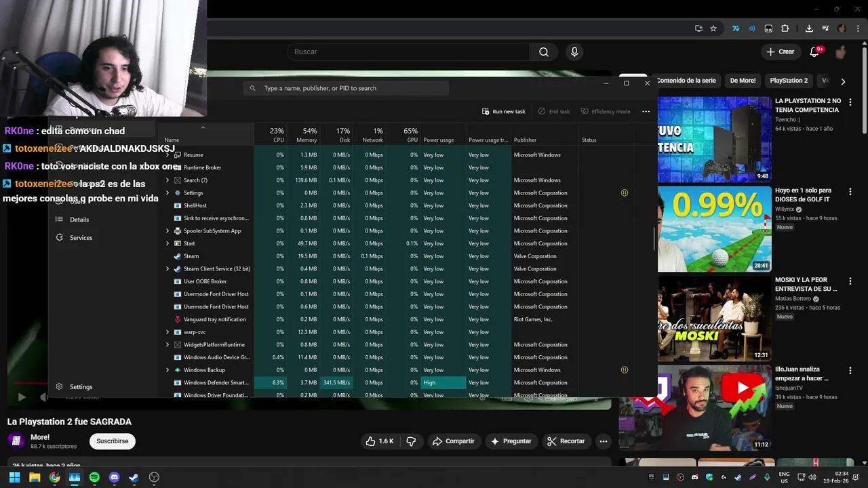This screenshot has height=488, width=868.
Task: Open the 7TV browser extension icon
Action: pyautogui.click(x=736, y=28)
